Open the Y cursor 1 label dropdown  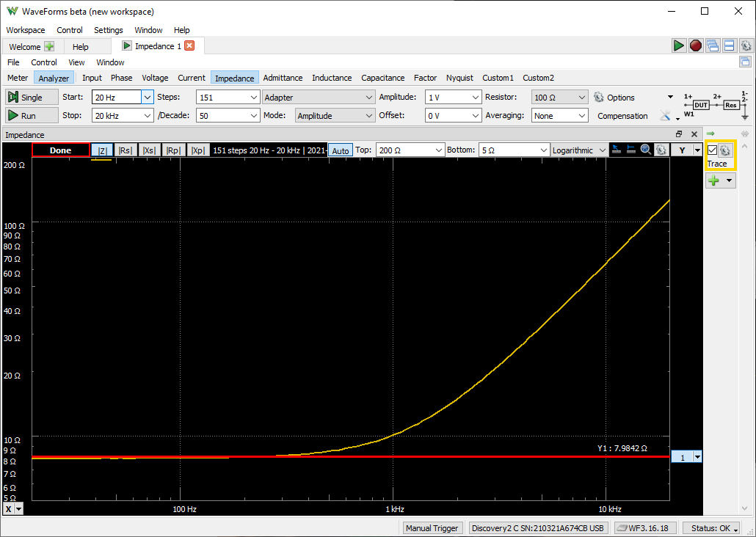(697, 456)
